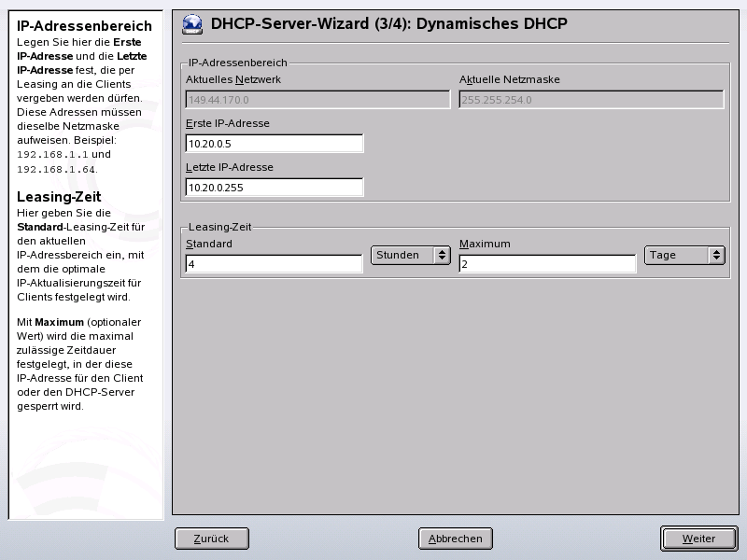
Task: Select the IP address 10.20.0.5 text
Action: [211, 144]
